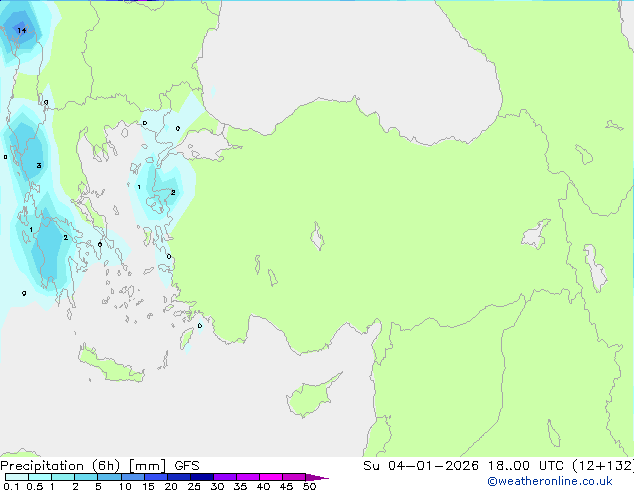
Task: Pick the 25–30 mm dark navy swatch
Action: pyautogui.click(x=201, y=477)
